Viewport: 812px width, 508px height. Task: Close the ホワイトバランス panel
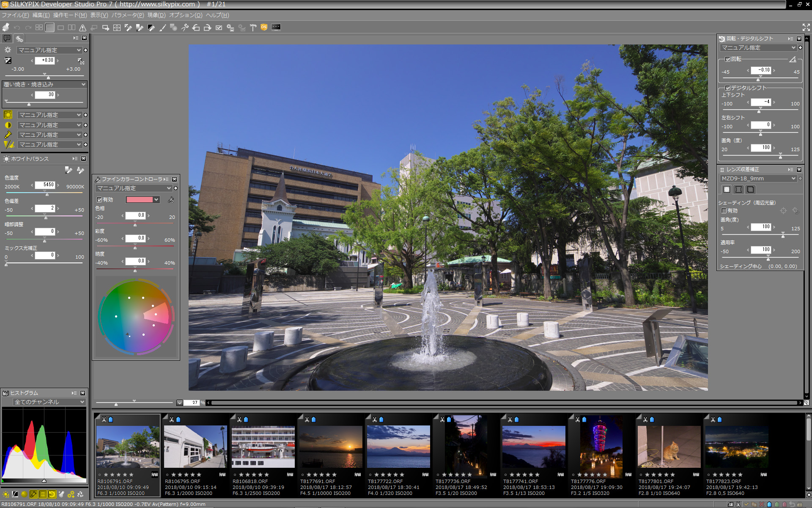(83, 159)
